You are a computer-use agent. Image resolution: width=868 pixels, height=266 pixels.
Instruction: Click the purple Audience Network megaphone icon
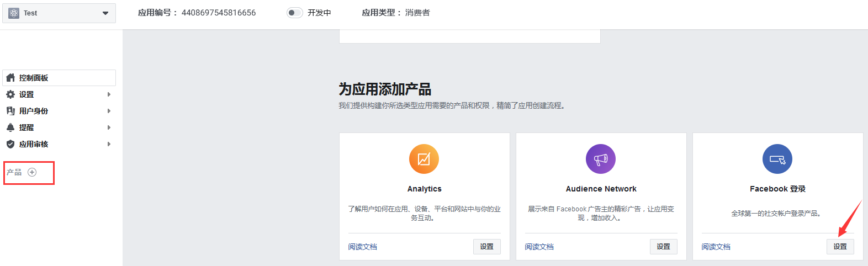tap(600, 159)
